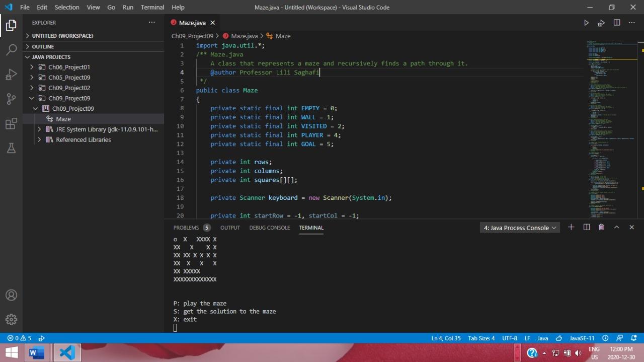This screenshot has width=644, height=362.
Task: Open the Help menu
Action: click(x=178, y=7)
